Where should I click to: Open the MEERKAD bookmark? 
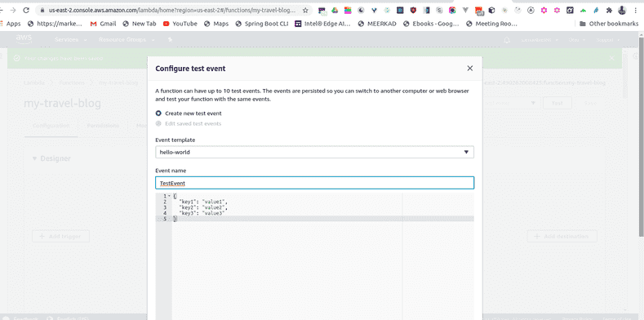[377, 24]
